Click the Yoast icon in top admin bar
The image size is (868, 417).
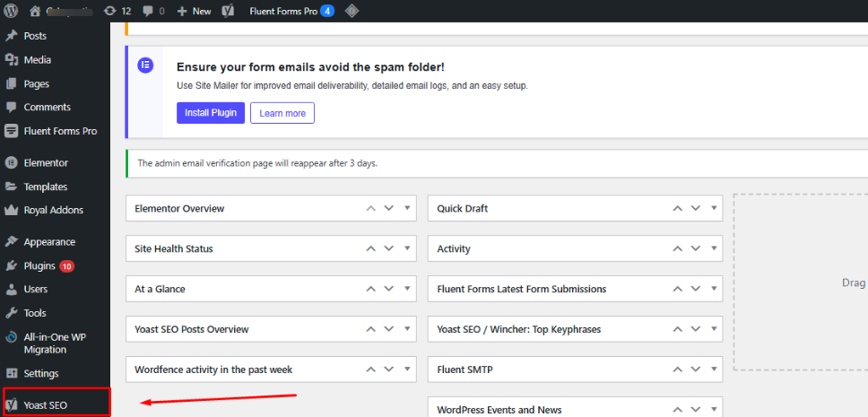[229, 11]
